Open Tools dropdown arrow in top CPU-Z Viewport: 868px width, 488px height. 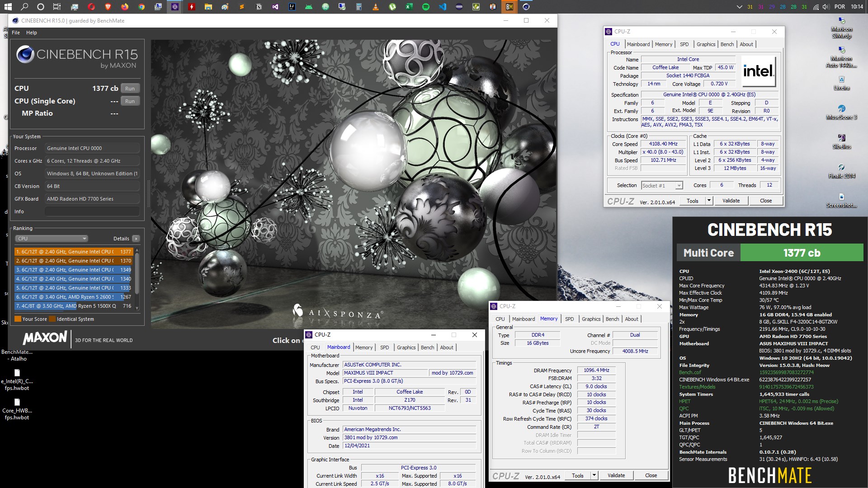[708, 201]
